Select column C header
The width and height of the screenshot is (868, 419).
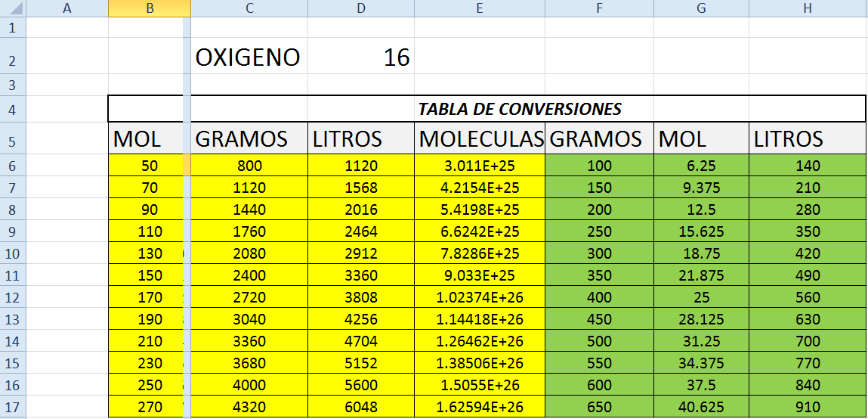(249, 8)
